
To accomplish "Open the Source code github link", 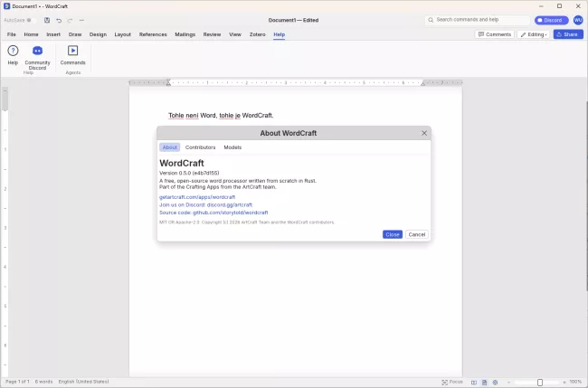I will tap(213, 213).
